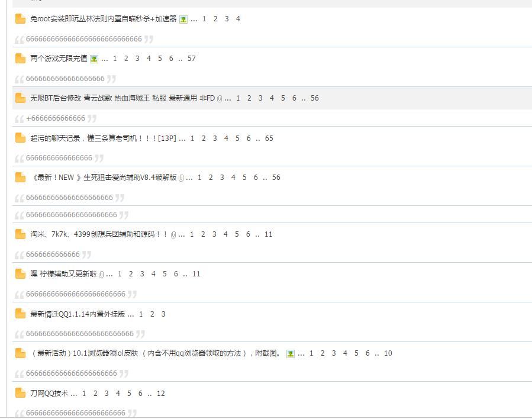Click folder icon beside 10.1浏览器领lol皮肤 thread
The height and width of the screenshot is (419, 532).
(x=20, y=353)
